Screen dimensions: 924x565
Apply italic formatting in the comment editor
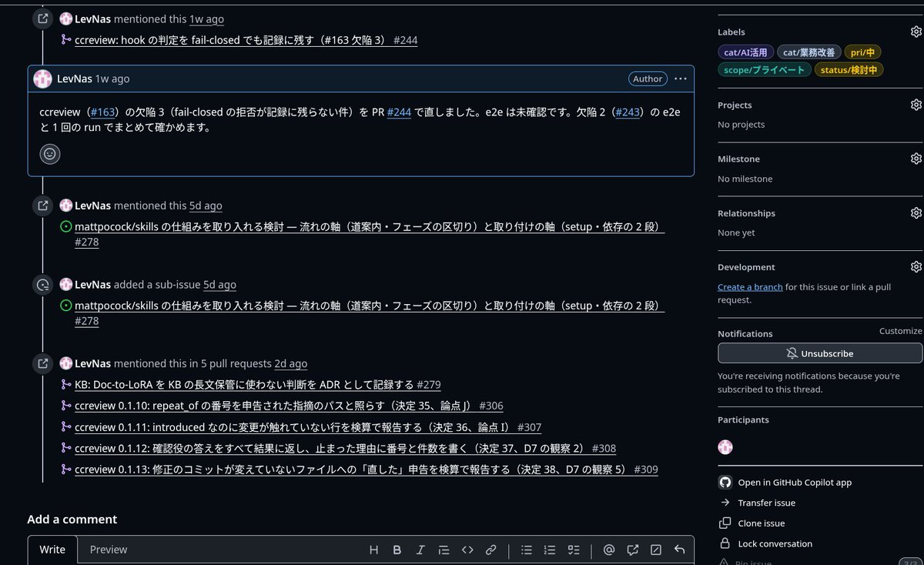click(x=420, y=550)
